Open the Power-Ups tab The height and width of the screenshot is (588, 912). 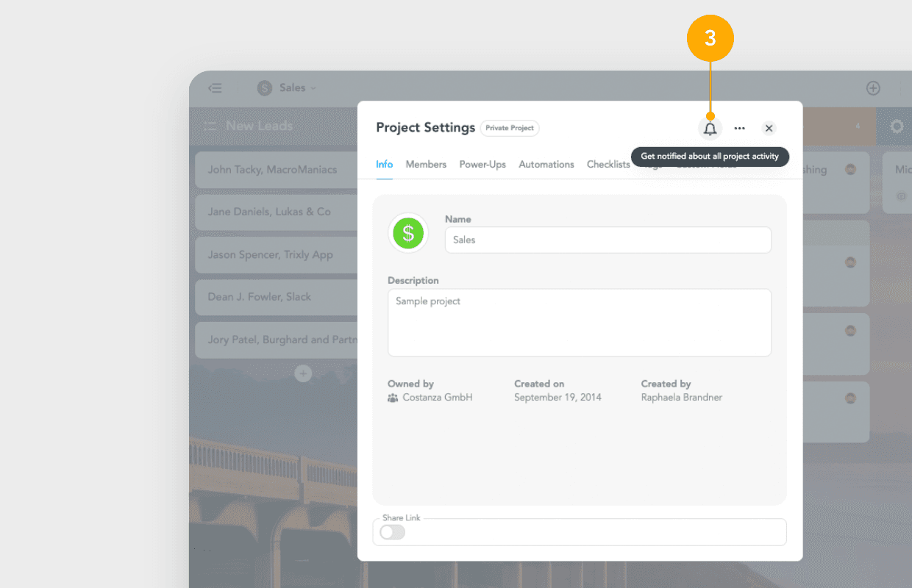tap(482, 165)
